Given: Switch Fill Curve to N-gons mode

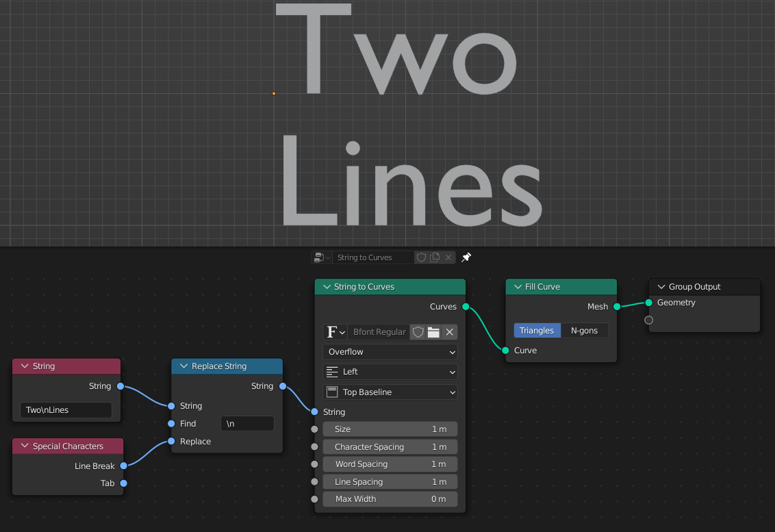Looking at the screenshot, I should pyautogui.click(x=585, y=330).
